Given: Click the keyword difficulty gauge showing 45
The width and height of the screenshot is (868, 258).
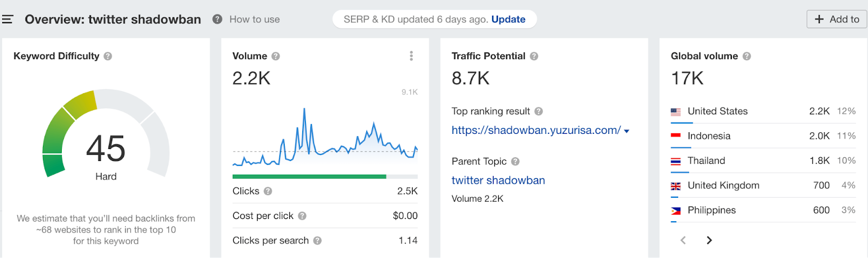Looking at the screenshot, I should point(106,134).
